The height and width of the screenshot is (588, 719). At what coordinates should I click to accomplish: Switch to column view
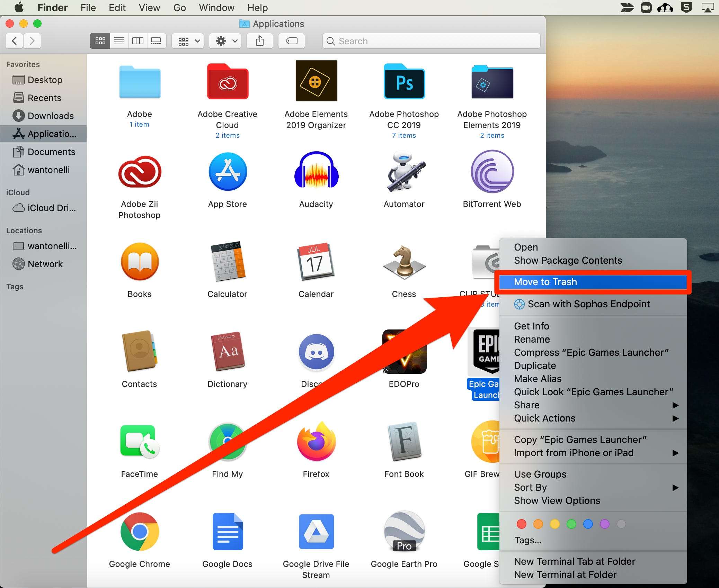[137, 41]
